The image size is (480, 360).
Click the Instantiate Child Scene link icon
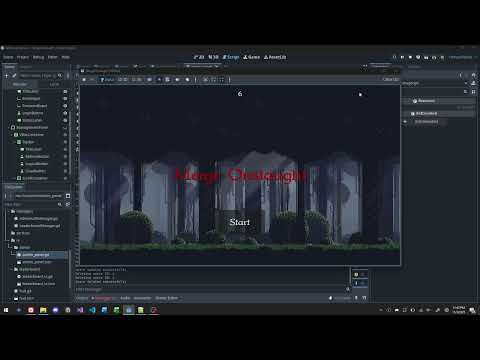(14, 76)
